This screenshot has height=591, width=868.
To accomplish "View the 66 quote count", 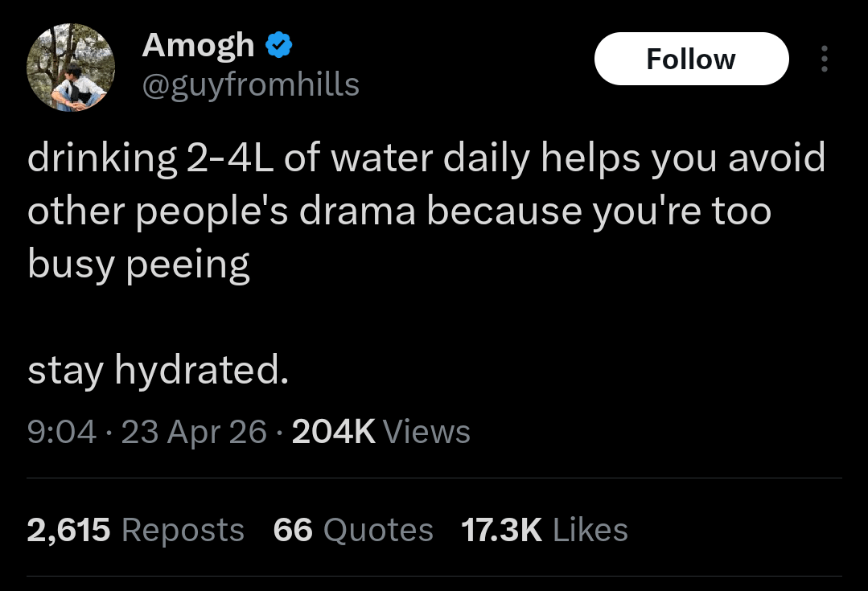I will [x=293, y=530].
